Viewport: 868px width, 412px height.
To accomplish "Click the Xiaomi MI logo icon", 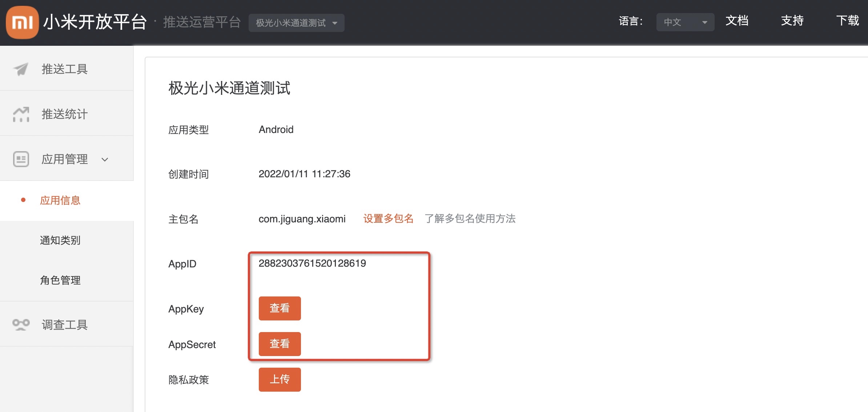I will 22,22.
